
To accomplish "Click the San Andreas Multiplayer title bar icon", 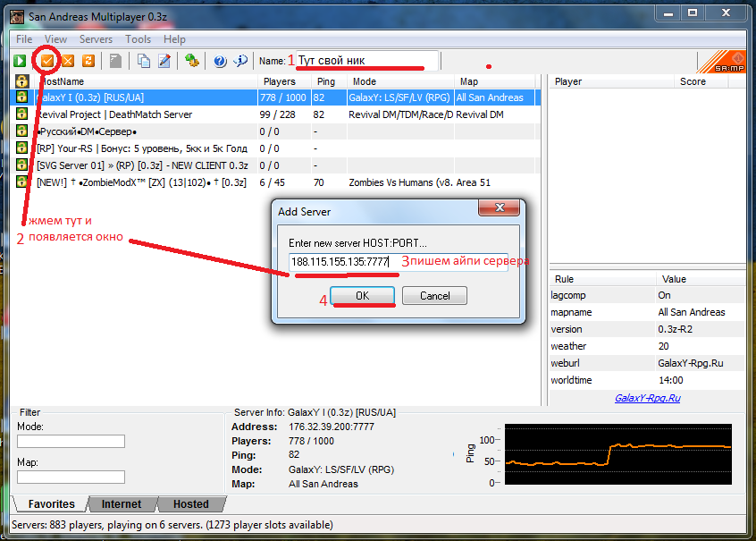I will coord(17,17).
